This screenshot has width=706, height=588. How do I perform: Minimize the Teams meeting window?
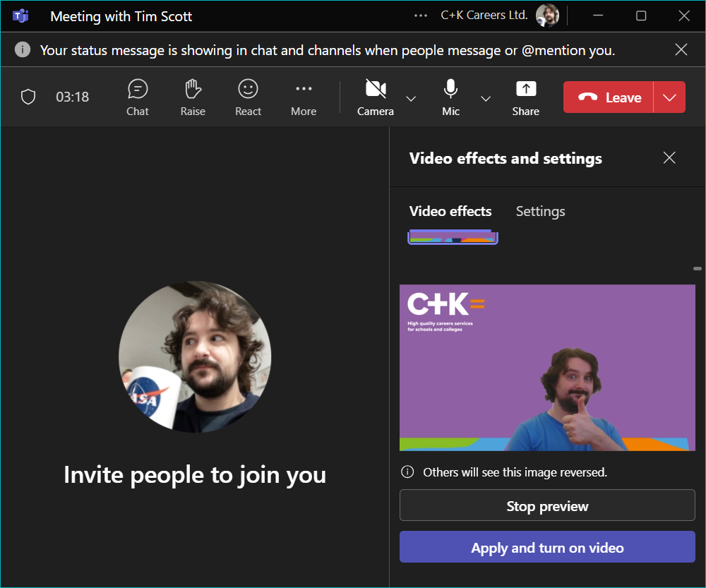(x=598, y=16)
